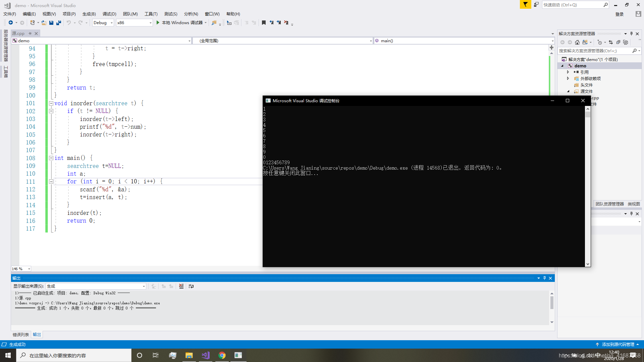The width and height of the screenshot is (644, 362).
Task: Open Windows Start menu
Action: point(8,355)
